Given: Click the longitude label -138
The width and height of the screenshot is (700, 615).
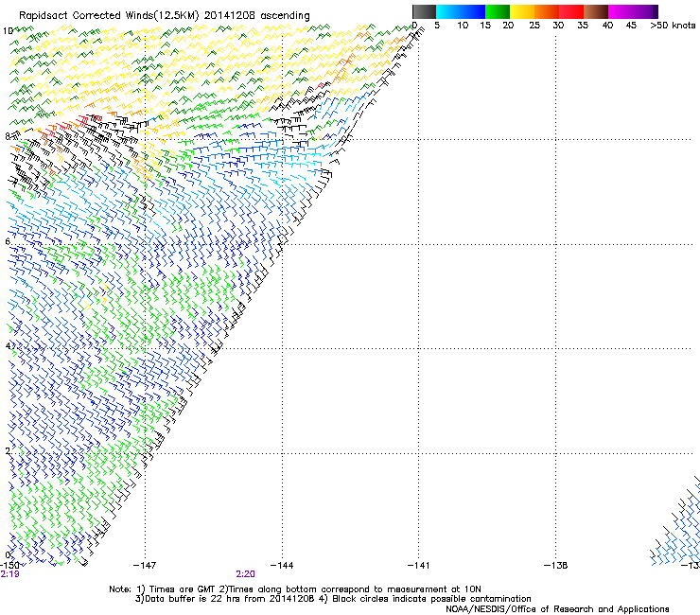Looking at the screenshot, I should pos(555,566).
